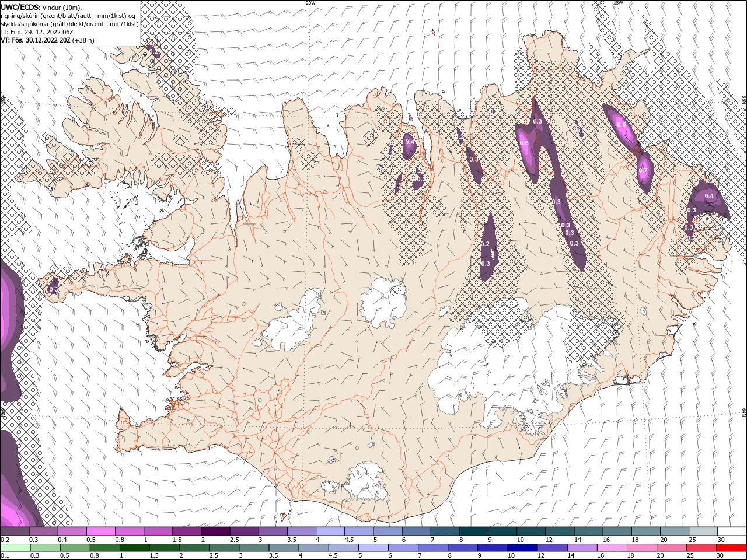Pick the darkest purple legend swatch starting at 2
747x560 pixels.
click(215, 531)
